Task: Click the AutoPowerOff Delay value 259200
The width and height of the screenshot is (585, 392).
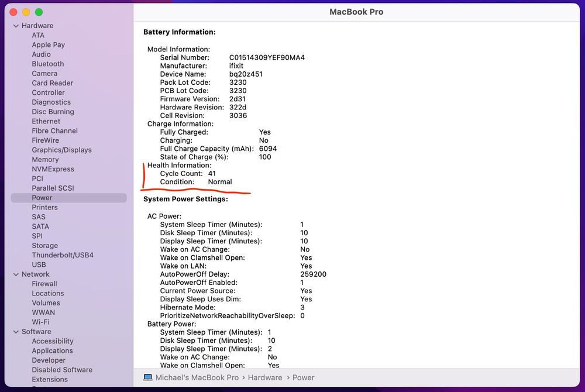Action: [313, 274]
